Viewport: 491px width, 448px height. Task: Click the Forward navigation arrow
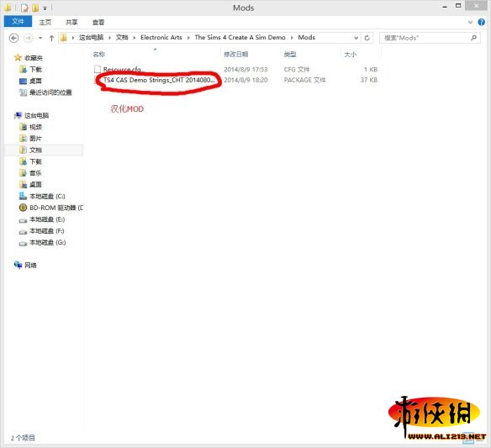tap(29, 38)
